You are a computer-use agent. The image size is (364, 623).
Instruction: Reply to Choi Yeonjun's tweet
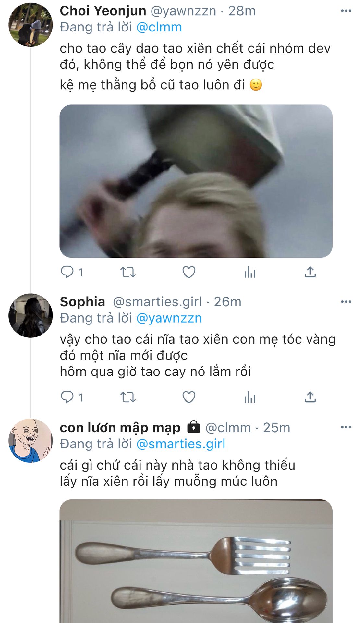67,272
